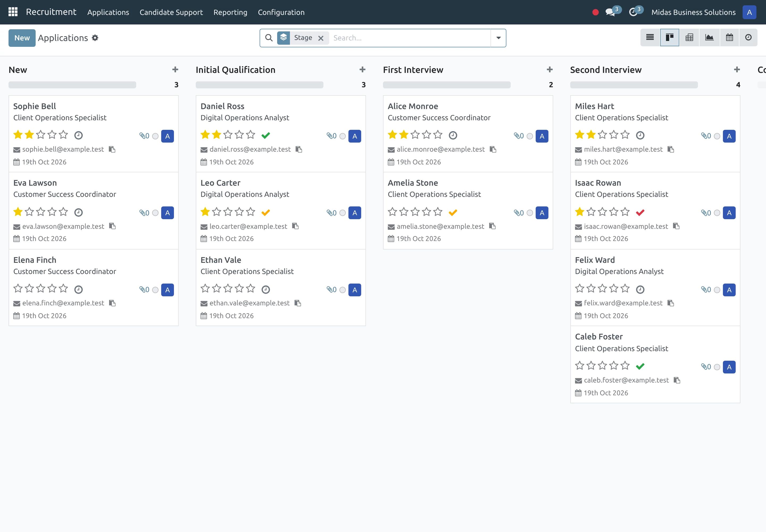The height and width of the screenshot is (532, 766).
Task: Toggle Amelia Stone's kanban state circle
Action: pos(530,213)
